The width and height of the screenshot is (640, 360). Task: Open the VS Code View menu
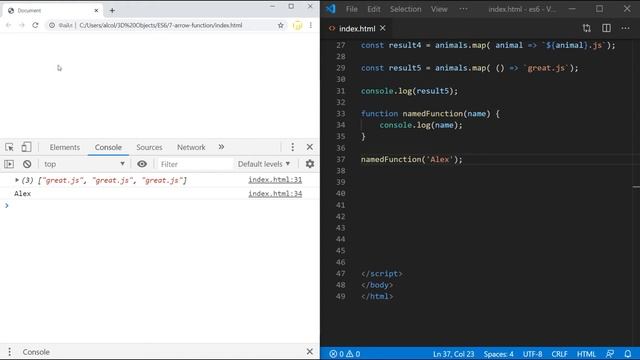click(439, 9)
